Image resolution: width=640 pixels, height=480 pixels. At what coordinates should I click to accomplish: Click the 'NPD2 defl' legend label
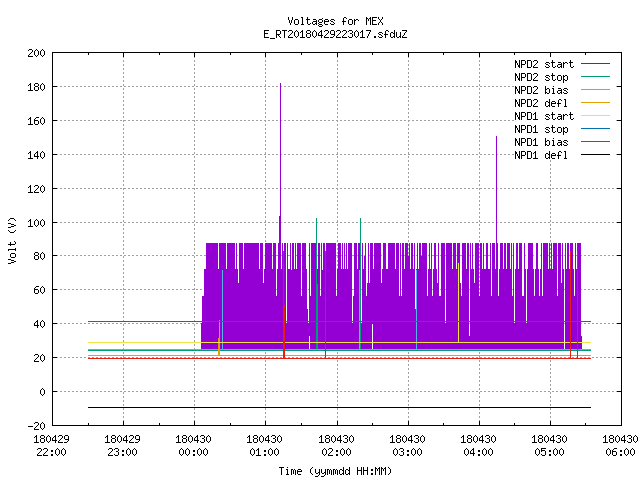click(x=541, y=103)
